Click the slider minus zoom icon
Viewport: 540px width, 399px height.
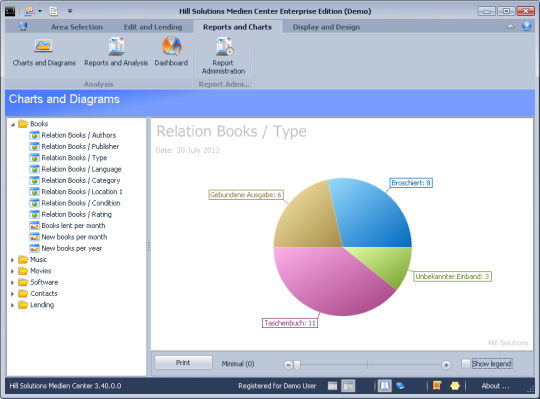pyautogui.click(x=288, y=365)
